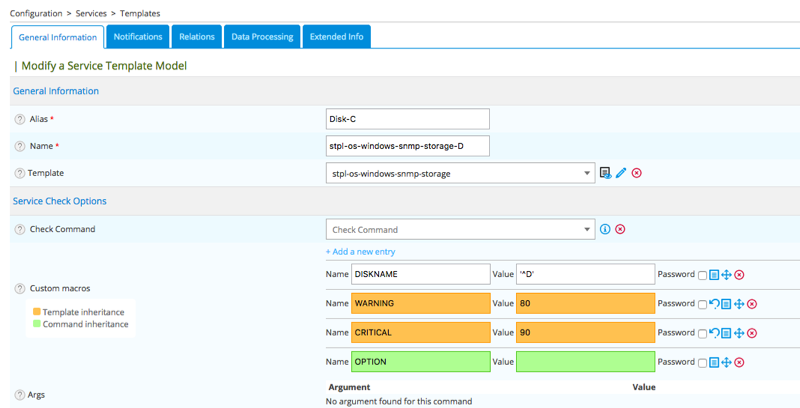
Task: Remove the DISKNAME macro row
Action: tap(740, 275)
